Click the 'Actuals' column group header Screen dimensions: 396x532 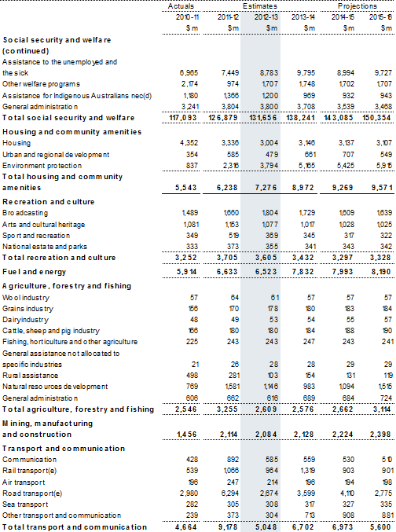tap(181, 6)
